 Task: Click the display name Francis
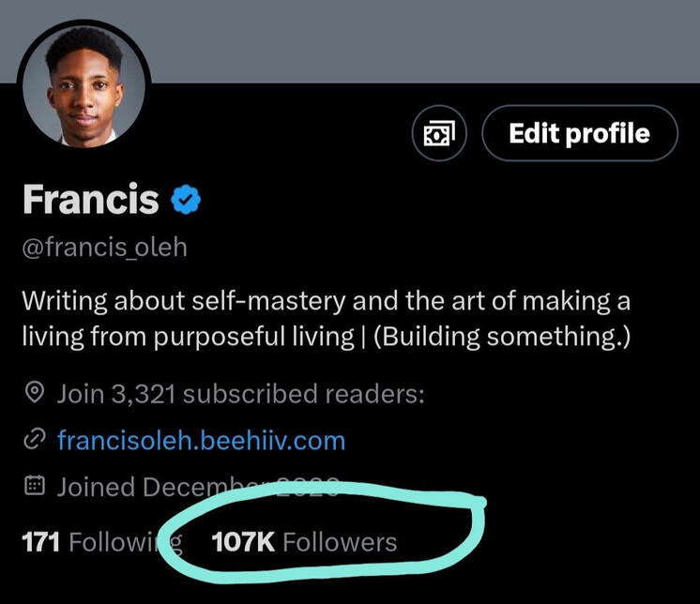(x=90, y=199)
